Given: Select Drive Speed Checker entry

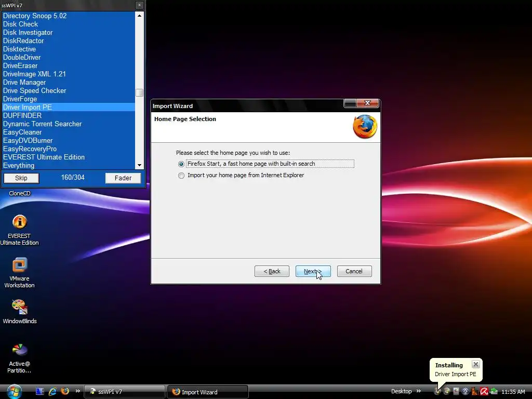Looking at the screenshot, I should (x=68, y=90).
